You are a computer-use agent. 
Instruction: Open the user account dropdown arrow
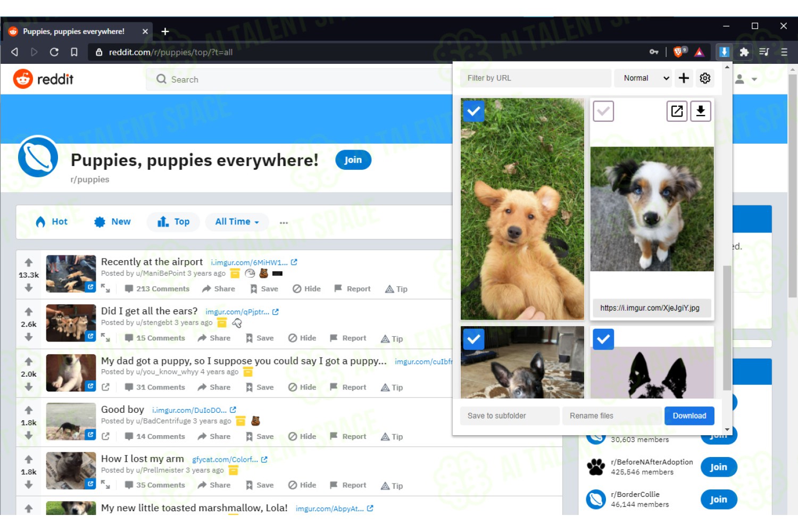[754, 79]
